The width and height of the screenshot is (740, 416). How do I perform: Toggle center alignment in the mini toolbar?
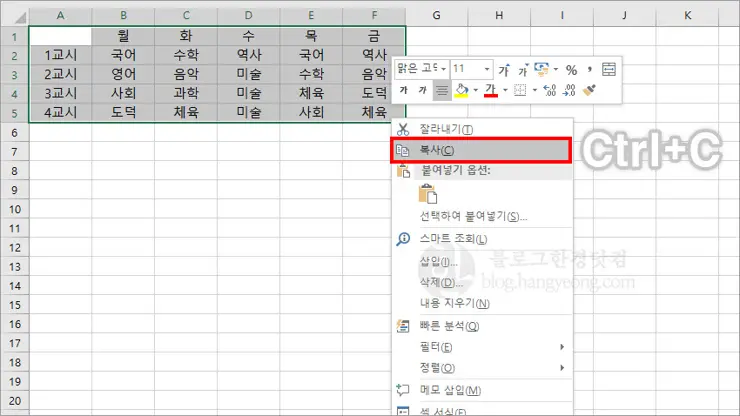442,90
